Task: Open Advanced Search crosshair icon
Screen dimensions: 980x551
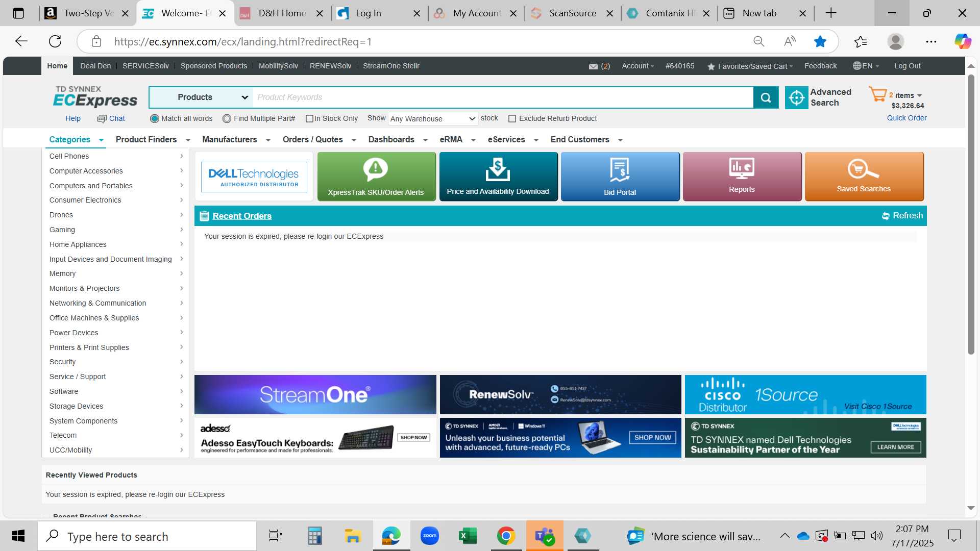Action: click(796, 97)
